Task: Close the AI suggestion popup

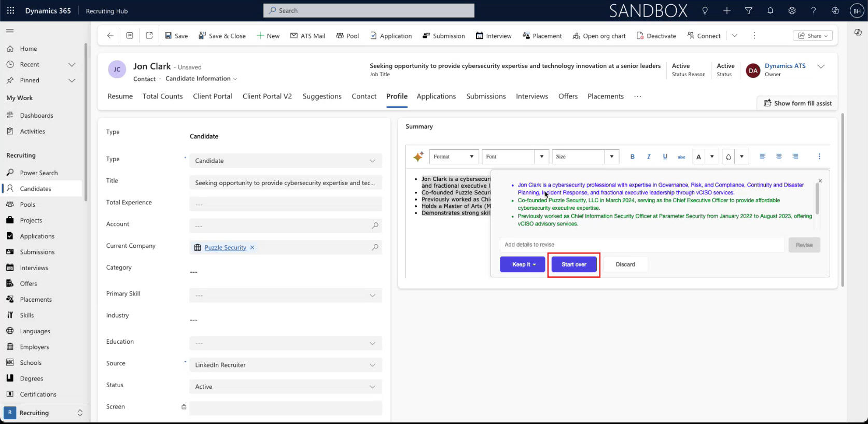Action: pos(820,181)
